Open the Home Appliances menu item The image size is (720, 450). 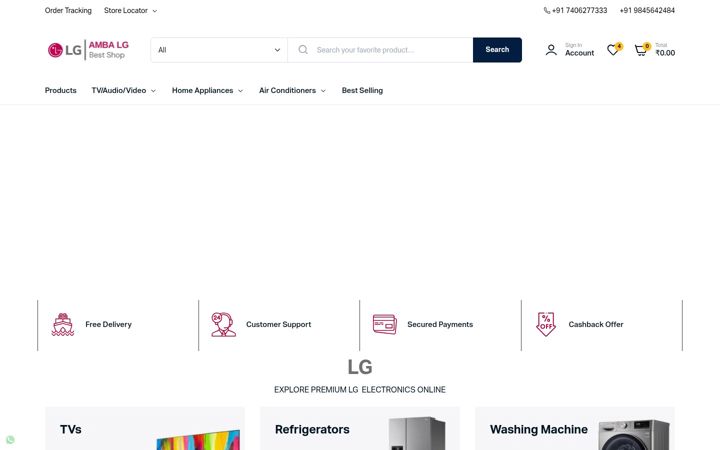(x=202, y=90)
